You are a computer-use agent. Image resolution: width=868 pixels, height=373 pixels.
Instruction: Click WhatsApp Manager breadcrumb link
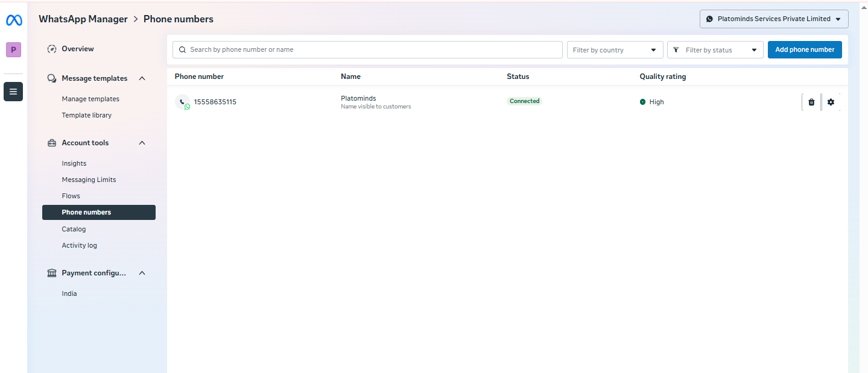coord(83,19)
